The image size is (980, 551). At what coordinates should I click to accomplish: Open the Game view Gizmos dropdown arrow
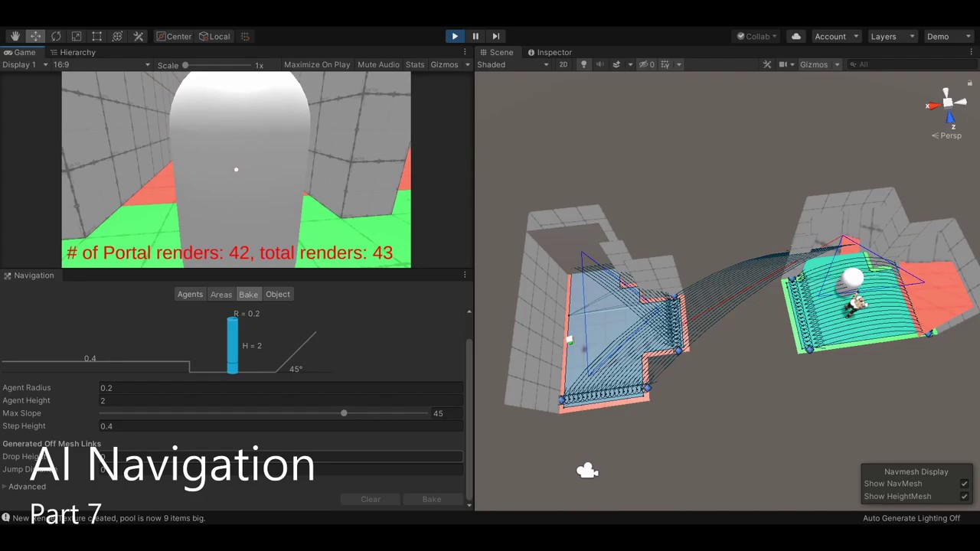pyautogui.click(x=467, y=64)
